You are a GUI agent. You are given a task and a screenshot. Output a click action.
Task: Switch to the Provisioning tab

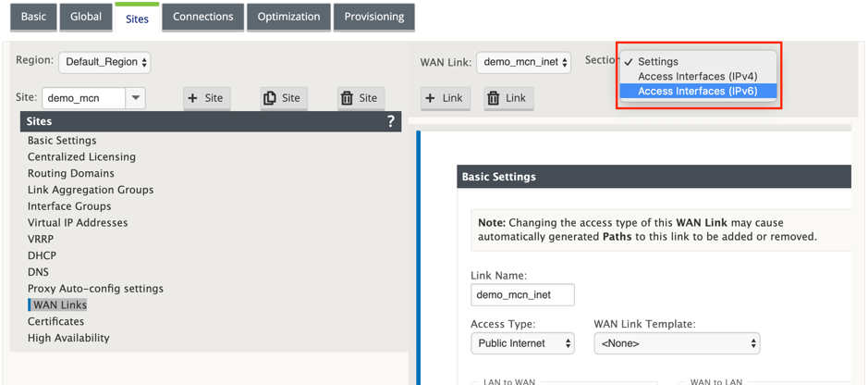click(374, 18)
